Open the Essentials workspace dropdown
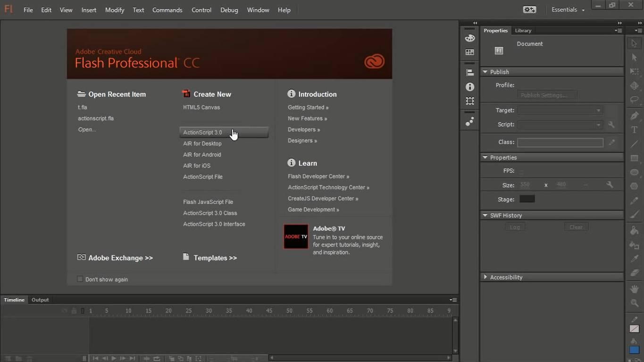The height and width of the screenshot is (362, 644). pos(568,9)
